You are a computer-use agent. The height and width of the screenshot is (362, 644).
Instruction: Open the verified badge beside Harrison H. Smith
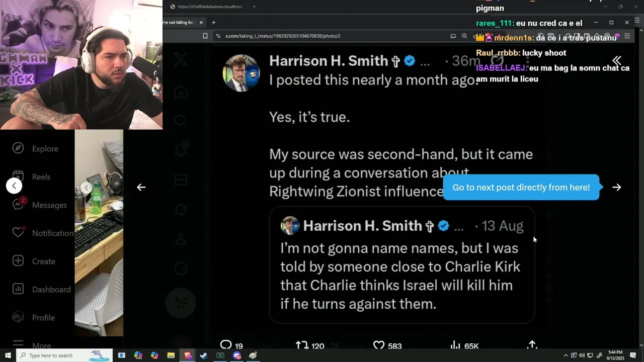tap(410, 61)
